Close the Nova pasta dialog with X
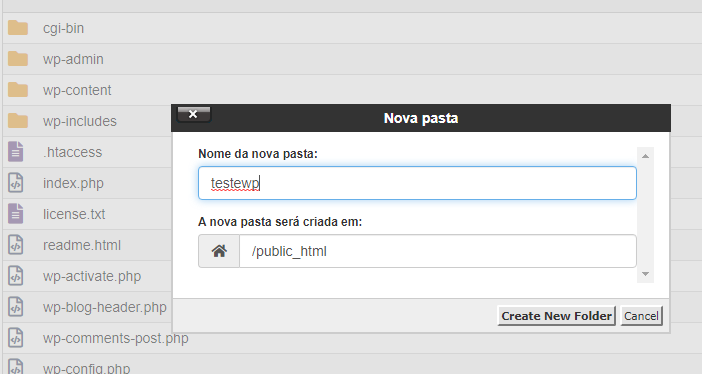 [193, 114]
